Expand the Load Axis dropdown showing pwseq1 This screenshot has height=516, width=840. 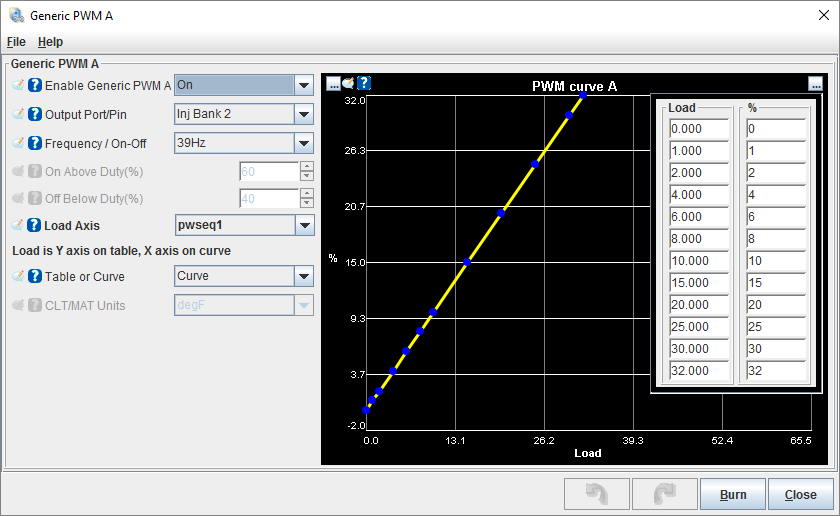[304, 226]
